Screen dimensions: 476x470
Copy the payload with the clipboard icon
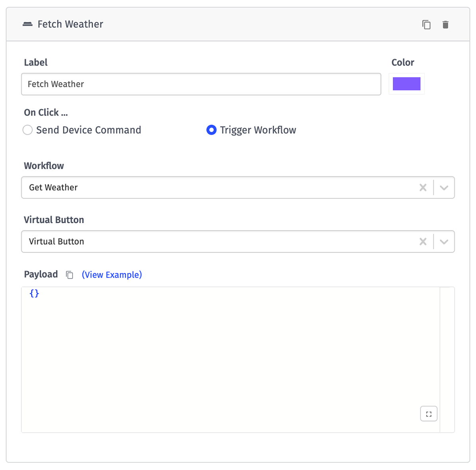coord(69,275)
